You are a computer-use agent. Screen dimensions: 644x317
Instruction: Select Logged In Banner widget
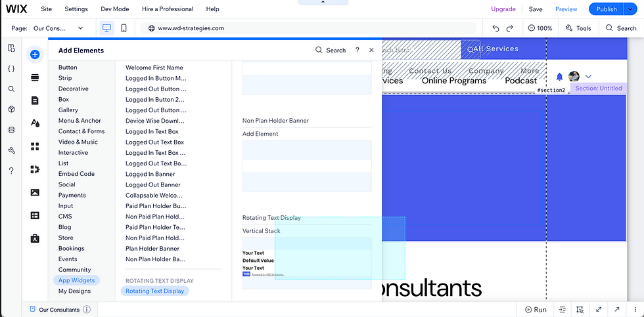tap(150, 175)
